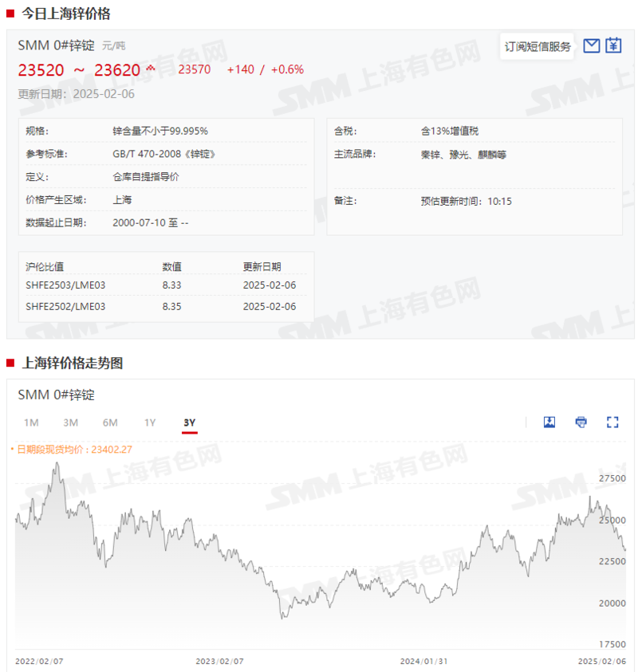This screenshot has height=672, width=638.
Task: Select the 3M time range tab
Action: (x=70, y=423)
